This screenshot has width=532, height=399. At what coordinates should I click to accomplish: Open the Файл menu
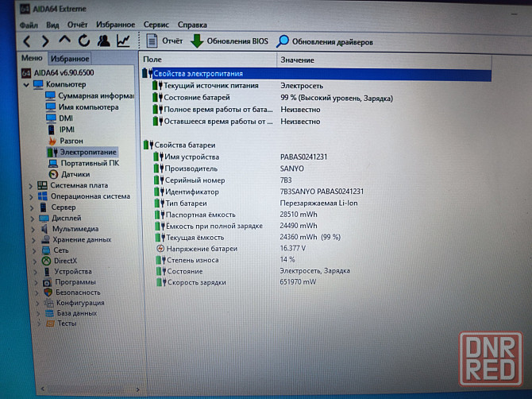29,25
